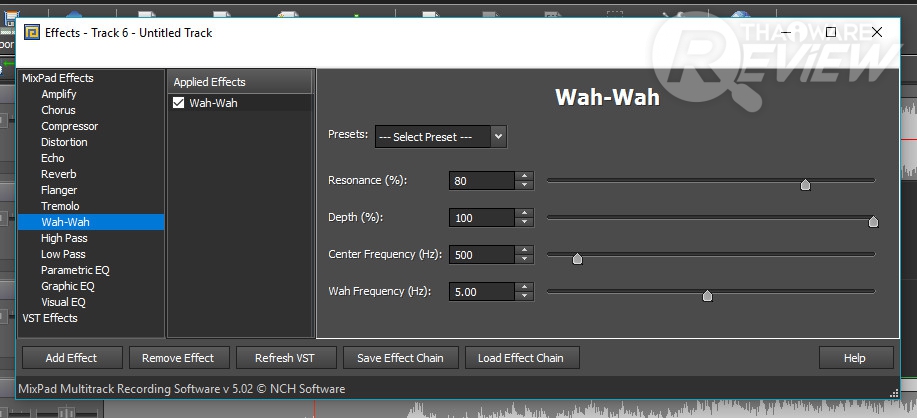Increase Resonance with up arrow
917x418 pixels.
pyautogui.click(x=525, y=176)
